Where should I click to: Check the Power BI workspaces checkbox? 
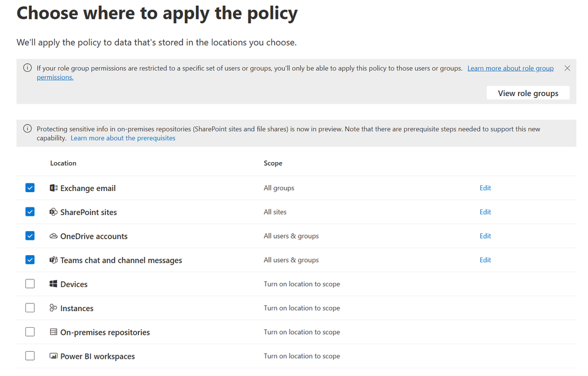point(30,357)
